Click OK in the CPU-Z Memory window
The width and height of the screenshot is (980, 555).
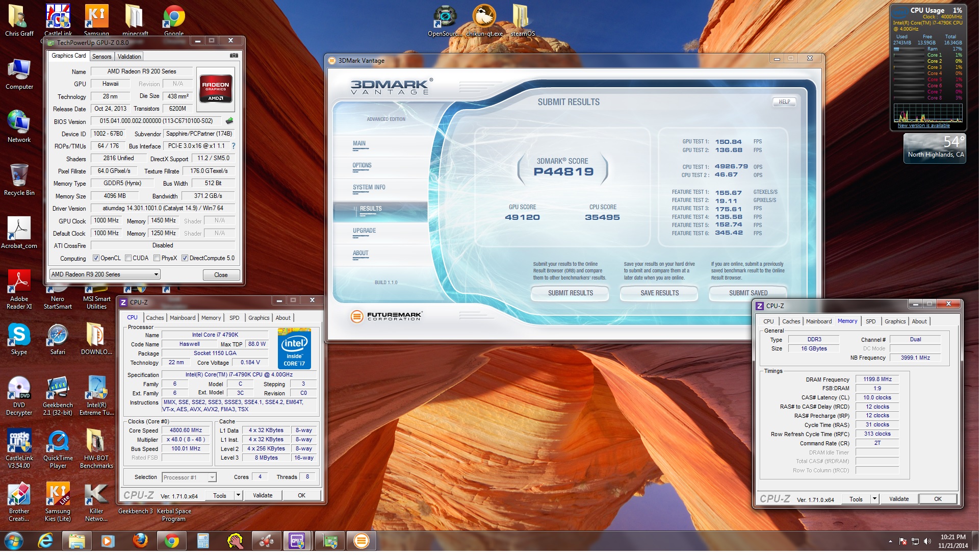tap(938, 499)
